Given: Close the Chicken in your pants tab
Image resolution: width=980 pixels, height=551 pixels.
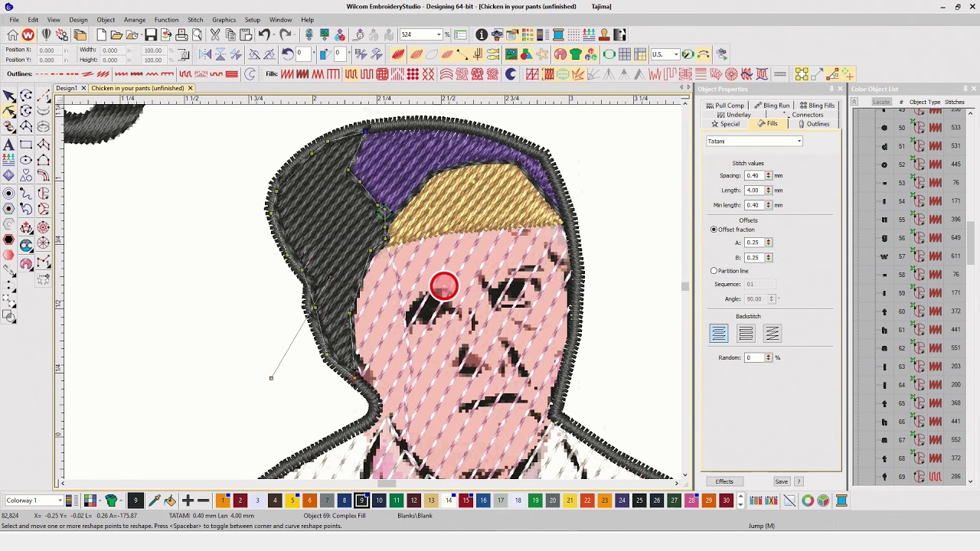Looking at the screenshot, I should (x=190, y=88).
